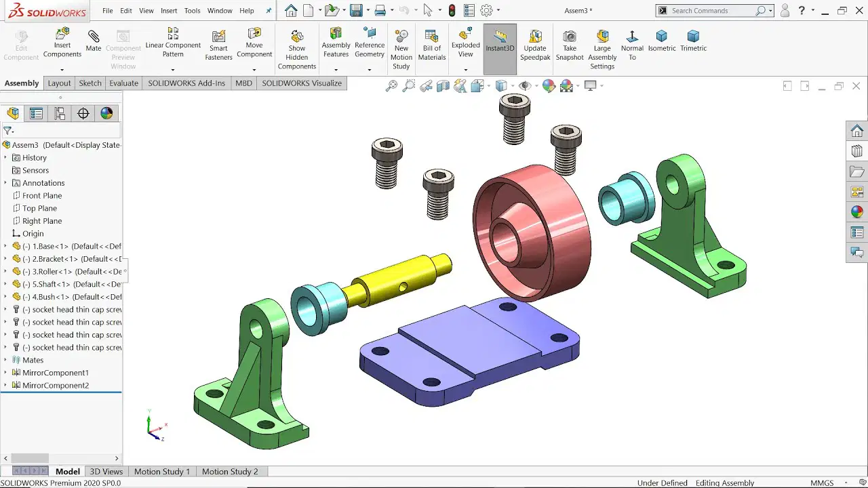
Task: Open the ConfigurationManager tab
Action: [60, 113]
